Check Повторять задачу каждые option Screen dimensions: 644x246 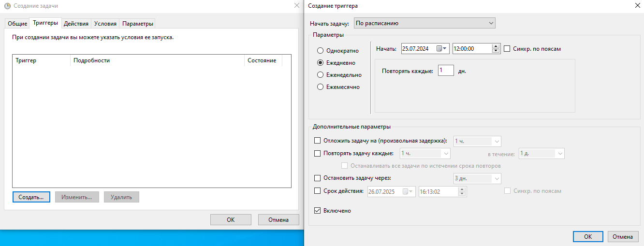click(x=318, y=154)
